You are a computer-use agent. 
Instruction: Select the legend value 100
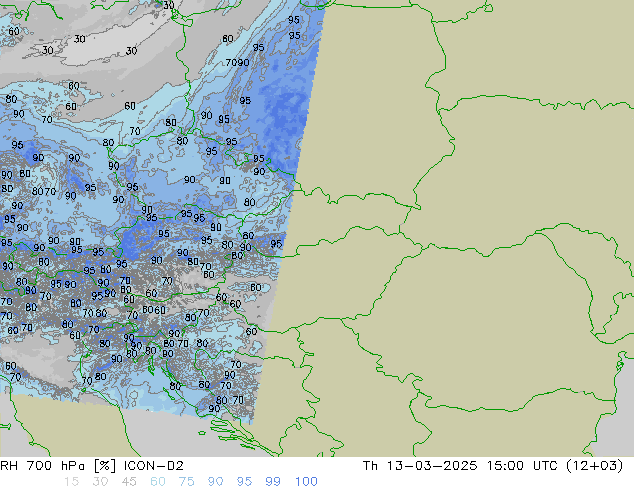click(x=306, y=482)
